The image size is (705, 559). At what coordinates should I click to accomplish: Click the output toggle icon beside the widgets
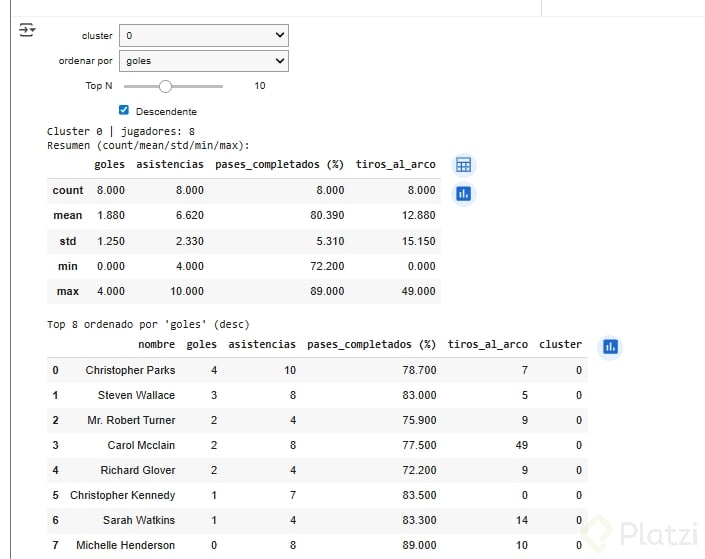(x=27, y=31)
